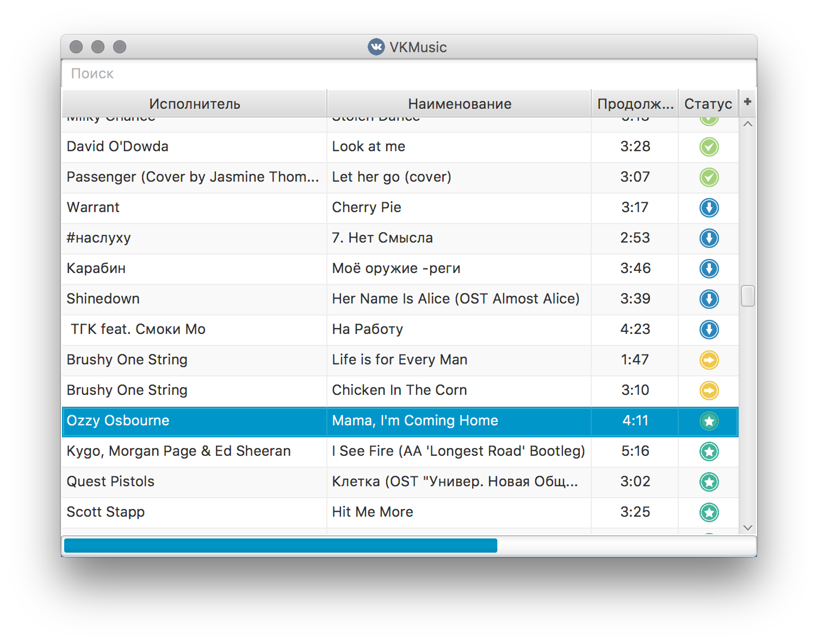Select the Warrant artist row
Screen dimensions: 818x644
pyautogui.click(x=194, y=208)
